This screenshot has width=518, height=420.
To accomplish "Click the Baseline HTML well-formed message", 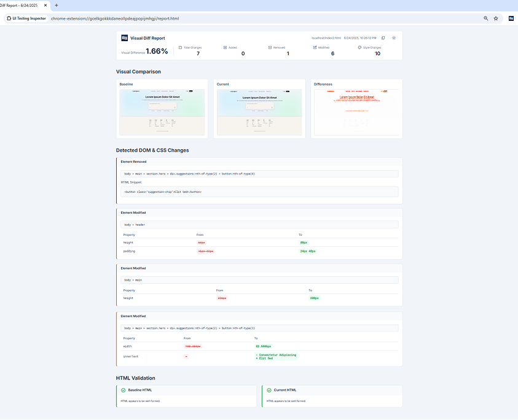I will tap(140, 401).
